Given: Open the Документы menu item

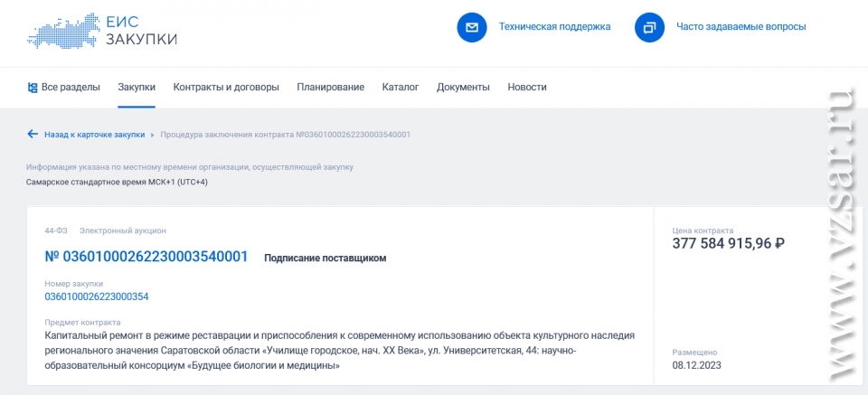Looking at the screenshot, I should (463, 88).
